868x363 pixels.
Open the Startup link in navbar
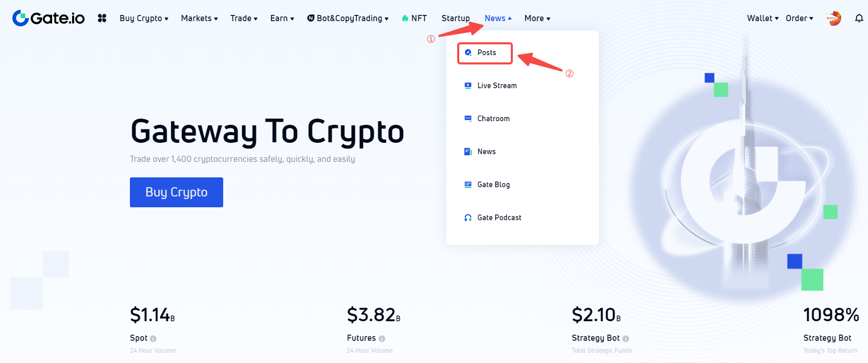point(456,18)
